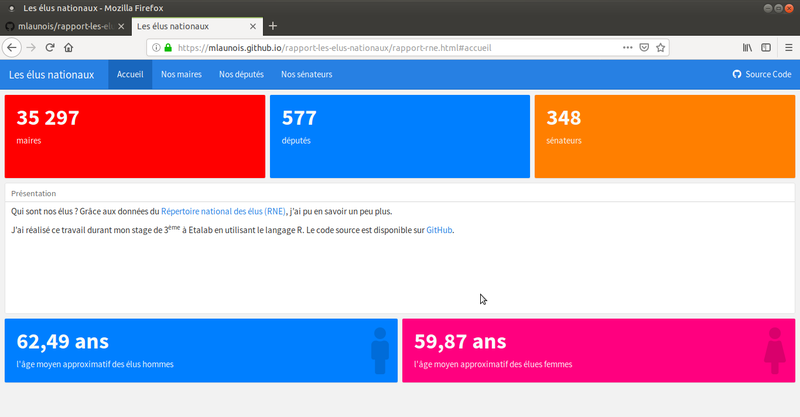The image size is (800, 417).
Task: Click the site information icon
Action: [x=156, y=47]
